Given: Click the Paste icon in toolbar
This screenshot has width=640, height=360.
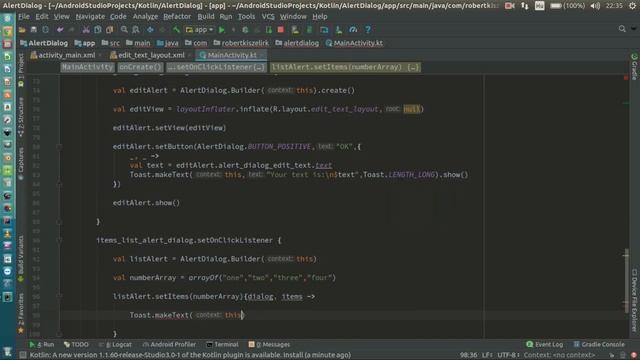Looking at the screenshot, I should point(109,30).
